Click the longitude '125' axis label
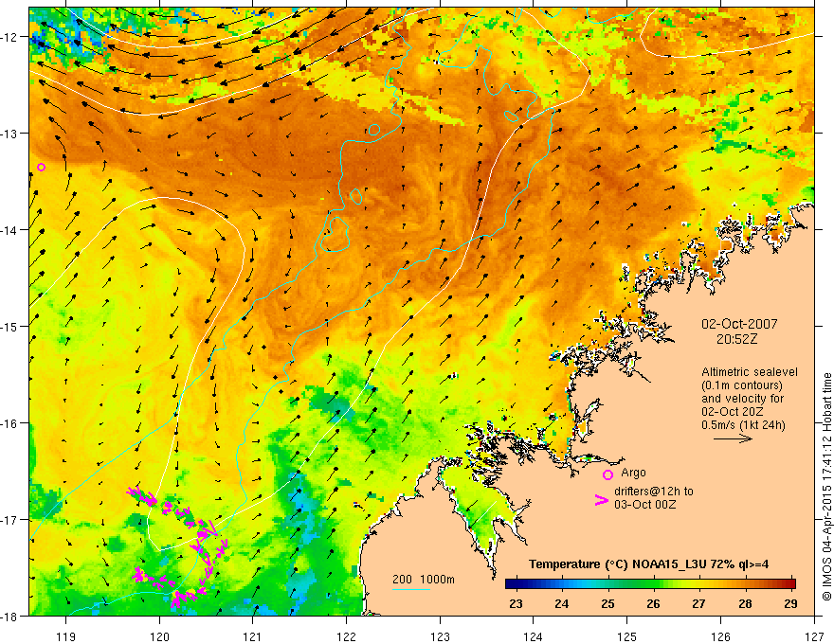 tap(627, 636)
